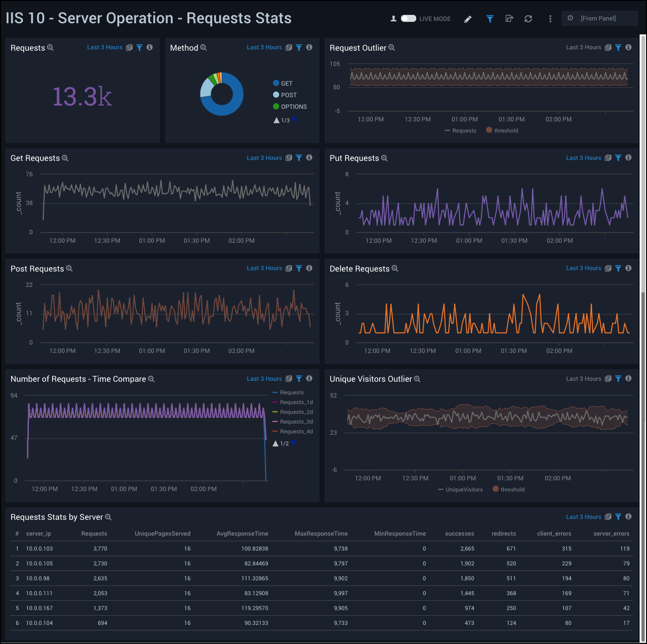Toggle UniqueVisitors legend entry
647x644 pixels.
coord(460,490)
